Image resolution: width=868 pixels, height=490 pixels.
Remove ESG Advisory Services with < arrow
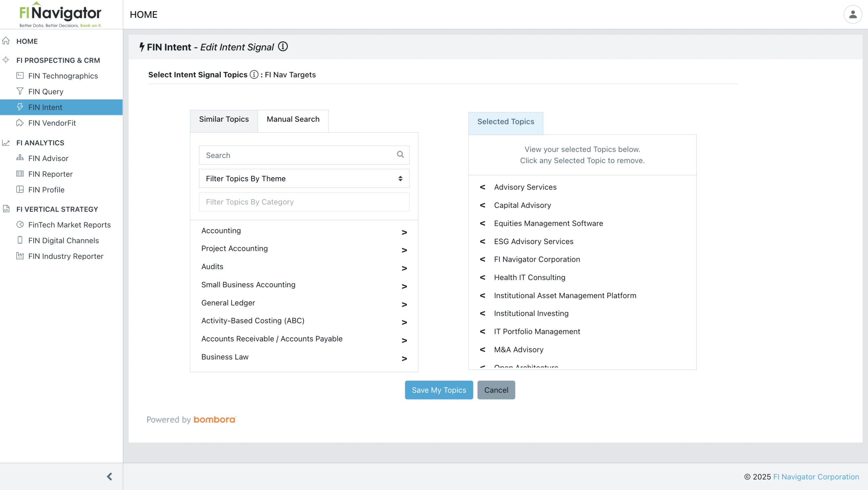pyautogui.click(x=482, y=241)
